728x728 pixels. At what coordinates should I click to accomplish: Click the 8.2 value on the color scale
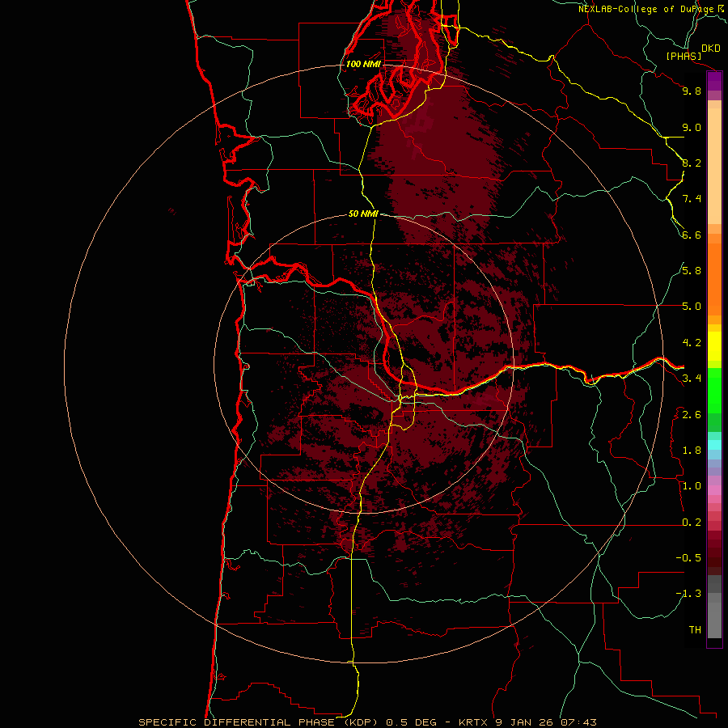[x=692, y=163]
